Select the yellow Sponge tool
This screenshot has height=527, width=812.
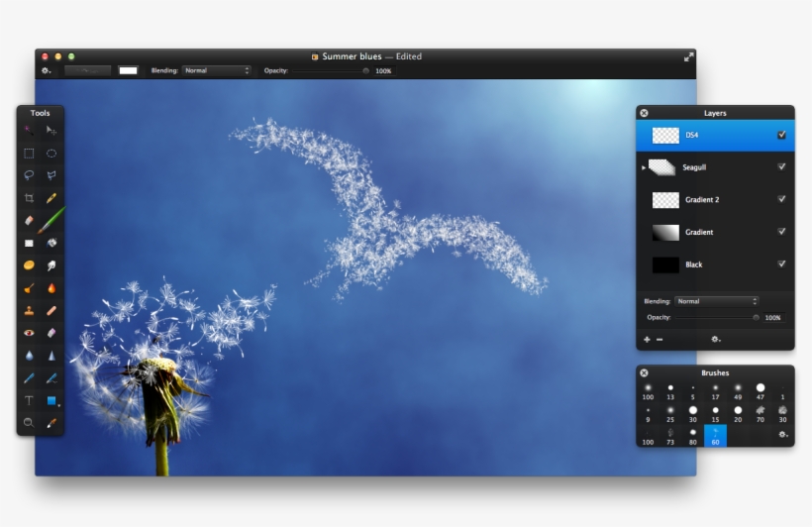coord(29,265)
